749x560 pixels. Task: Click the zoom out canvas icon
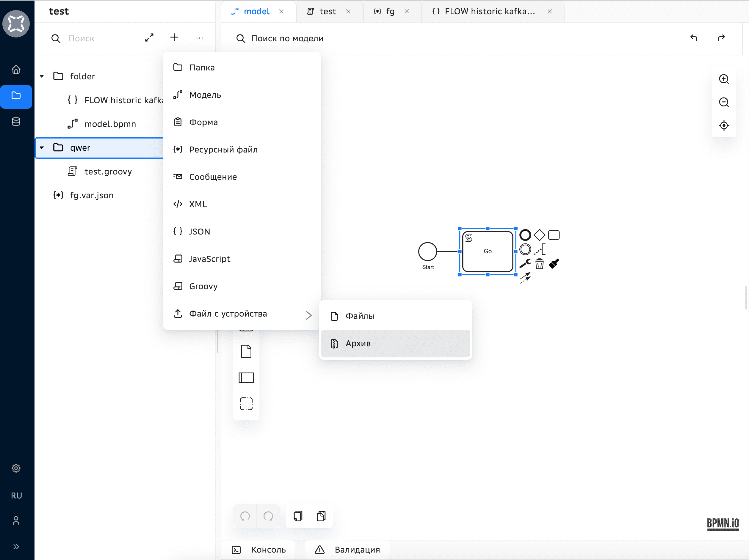pyautogui.click(x=724, y=102)
